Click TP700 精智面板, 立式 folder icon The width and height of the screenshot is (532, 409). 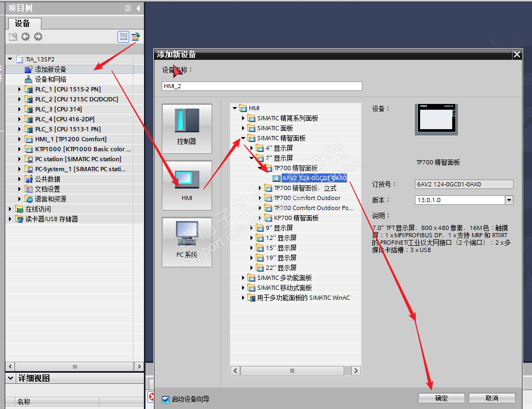(x=268, y=188)
